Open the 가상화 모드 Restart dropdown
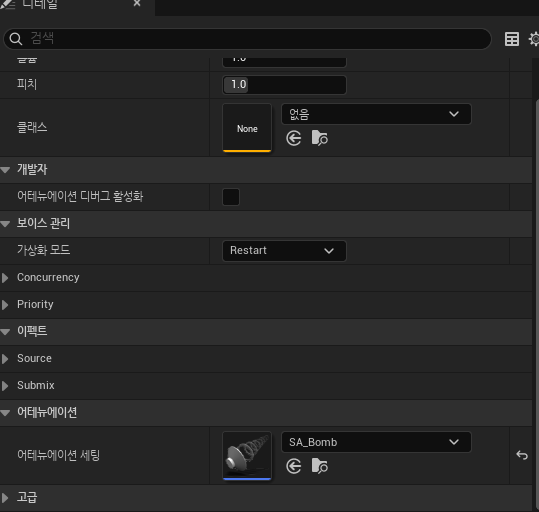Image resolution: width=539 pixels, height=512 pixels. (284, 251)
